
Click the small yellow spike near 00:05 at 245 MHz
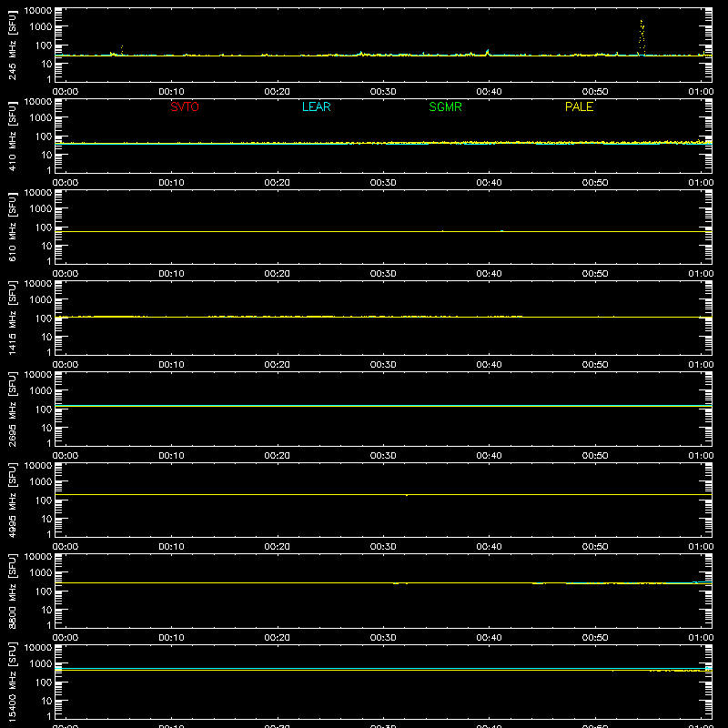[x=122, y=50]
